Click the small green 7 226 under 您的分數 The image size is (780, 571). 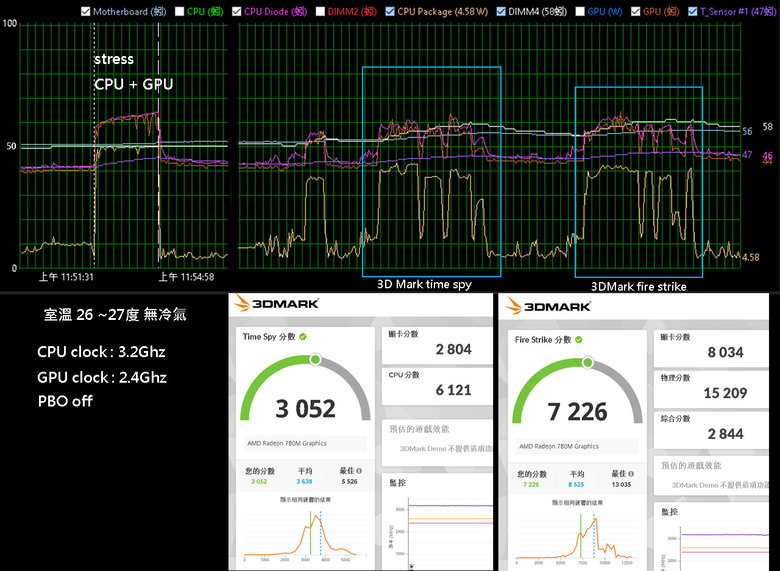(531, 484)
